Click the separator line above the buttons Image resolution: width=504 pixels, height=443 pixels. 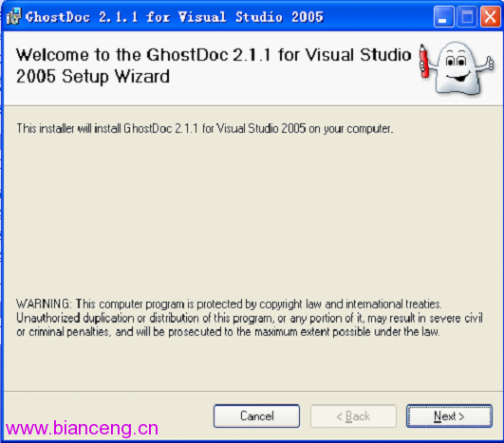[253, 391]
